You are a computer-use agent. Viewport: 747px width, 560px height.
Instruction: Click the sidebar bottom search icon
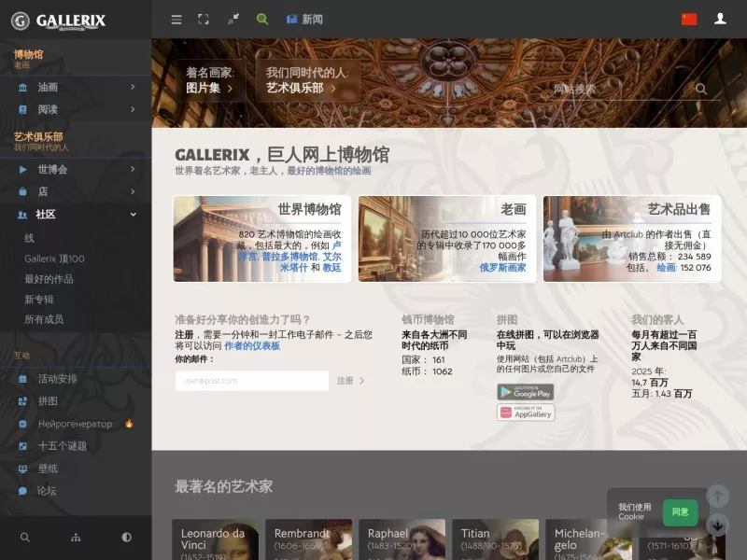pyautogui.click(x=25, y=538)
